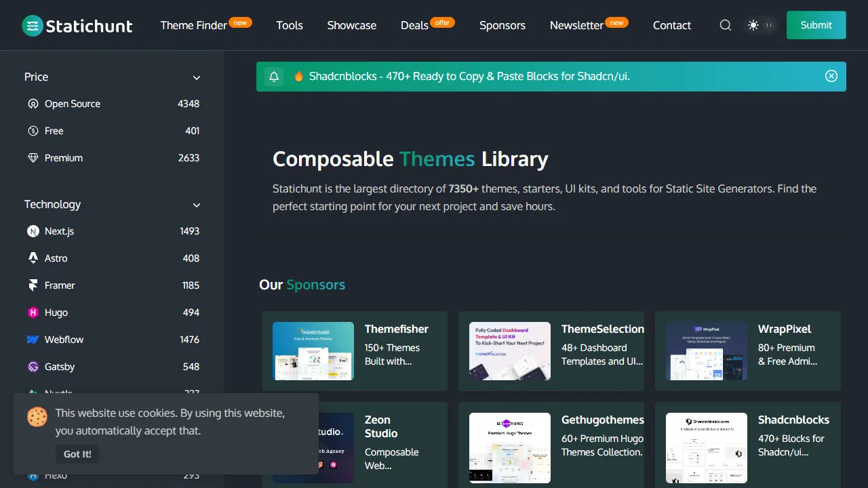Collapse the Price filter section
868x488 pixels.
pyautogui.click(x=197, y=78)
